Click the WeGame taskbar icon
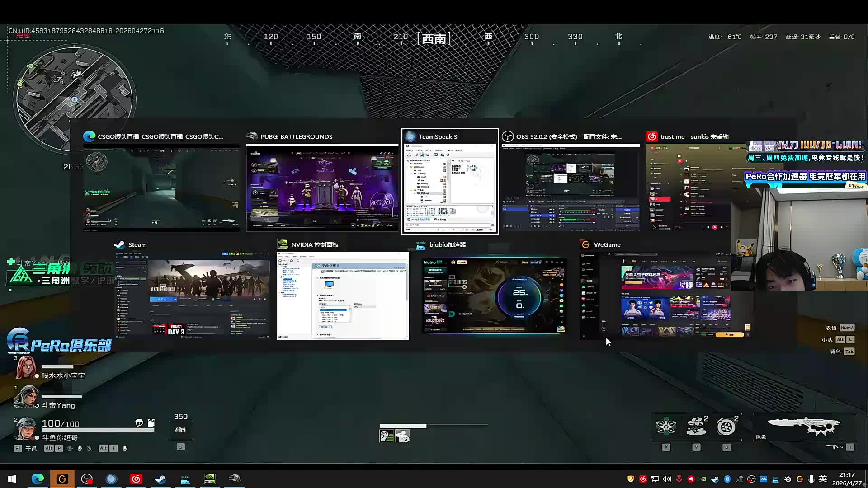This screenshot has width=868, height=488. [62, 479]
